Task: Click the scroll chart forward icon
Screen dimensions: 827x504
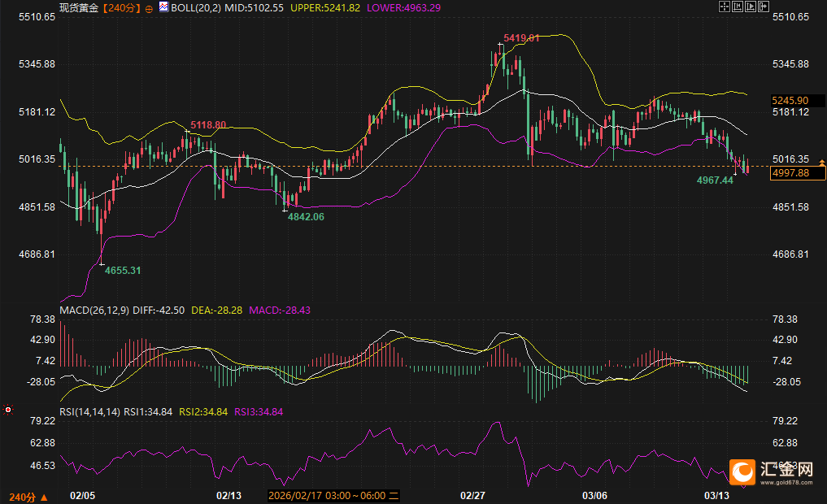Action: (x=751, y=7)
